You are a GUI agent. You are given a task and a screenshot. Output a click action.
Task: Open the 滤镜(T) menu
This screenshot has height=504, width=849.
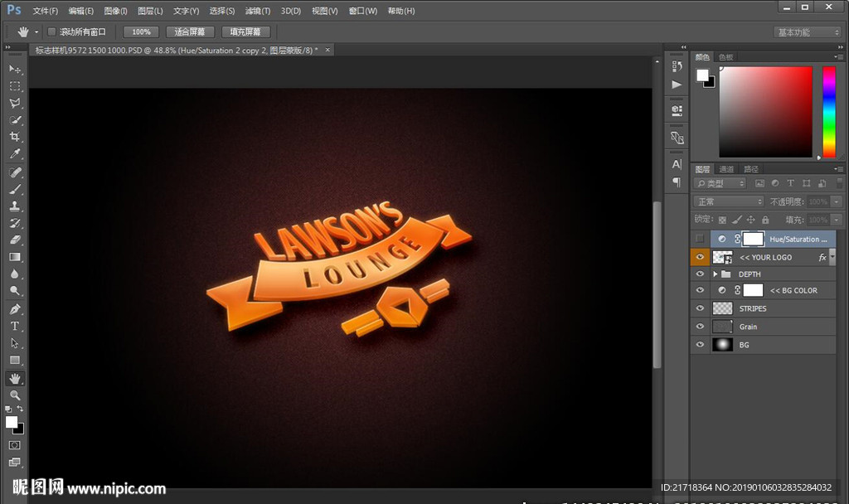click(x=258, y=11)
